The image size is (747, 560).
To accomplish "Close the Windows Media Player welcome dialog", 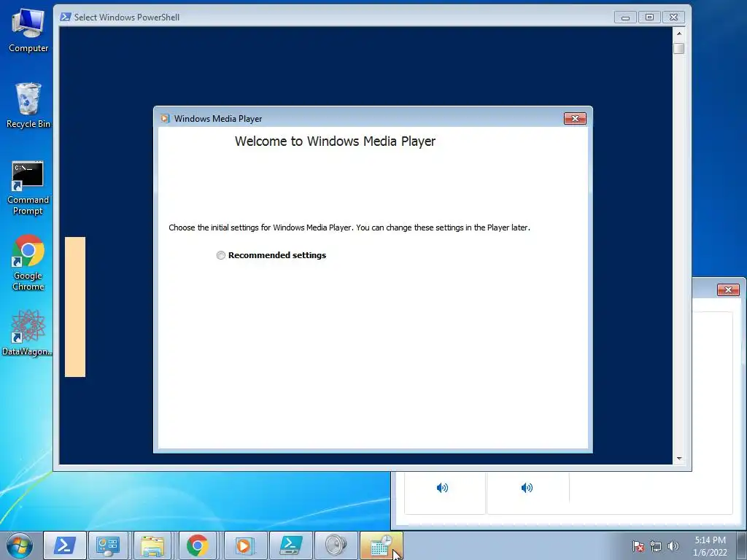I will click(x=575, y=119).
